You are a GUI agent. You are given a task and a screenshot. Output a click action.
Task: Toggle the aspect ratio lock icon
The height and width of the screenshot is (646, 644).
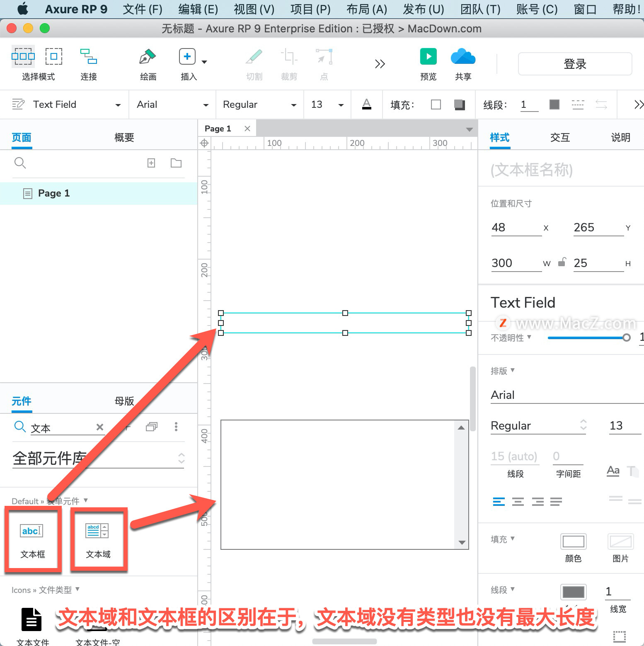click(562, 262)
